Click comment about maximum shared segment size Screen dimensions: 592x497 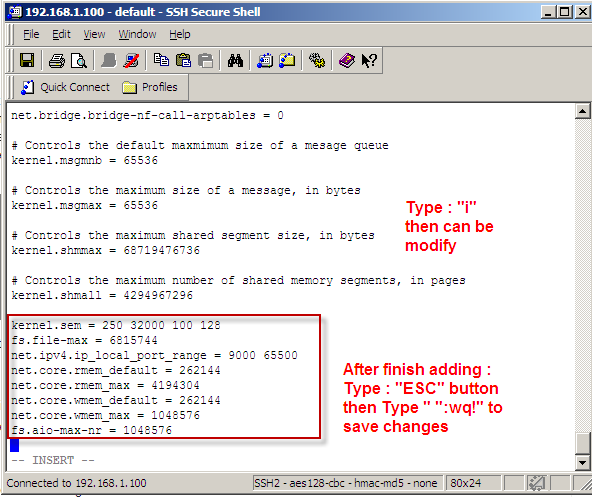193,235
